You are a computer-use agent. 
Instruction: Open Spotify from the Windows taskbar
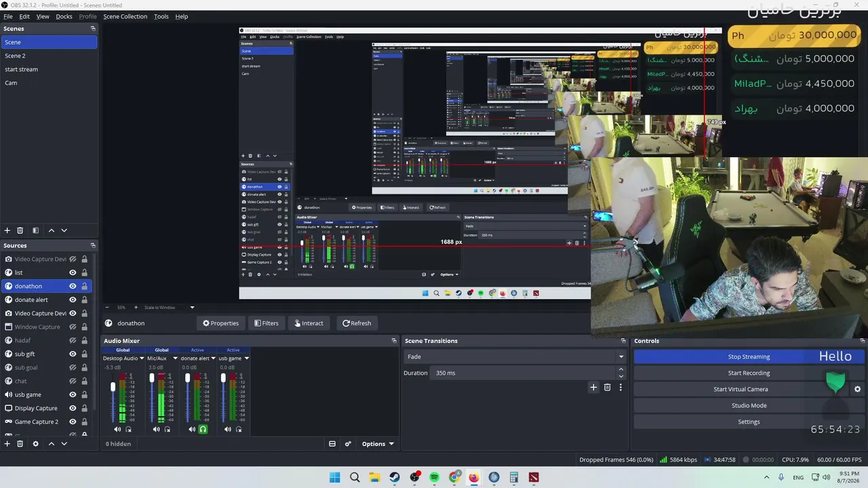pyautogui.click(x=434, y=477)
